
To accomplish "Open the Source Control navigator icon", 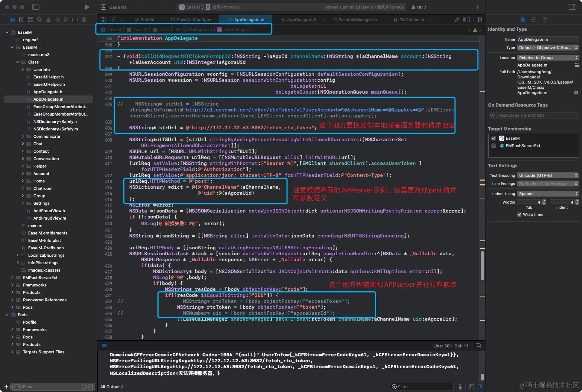I will [22, 20].
